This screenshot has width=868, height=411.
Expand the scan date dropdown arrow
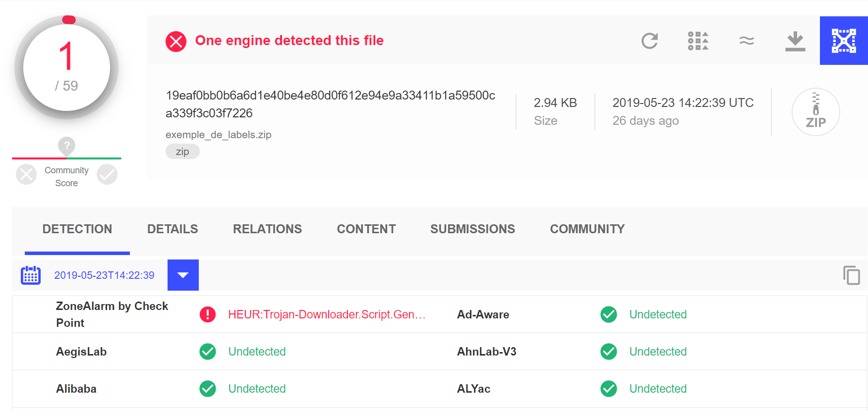pyautogui.click(x=183, y=275)
